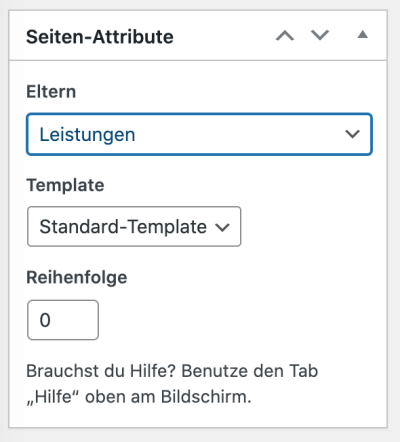Viewport: 400px width, 442px height.
Task: Move Seiten-Attribute panel down
Action: tap(320, 35)
